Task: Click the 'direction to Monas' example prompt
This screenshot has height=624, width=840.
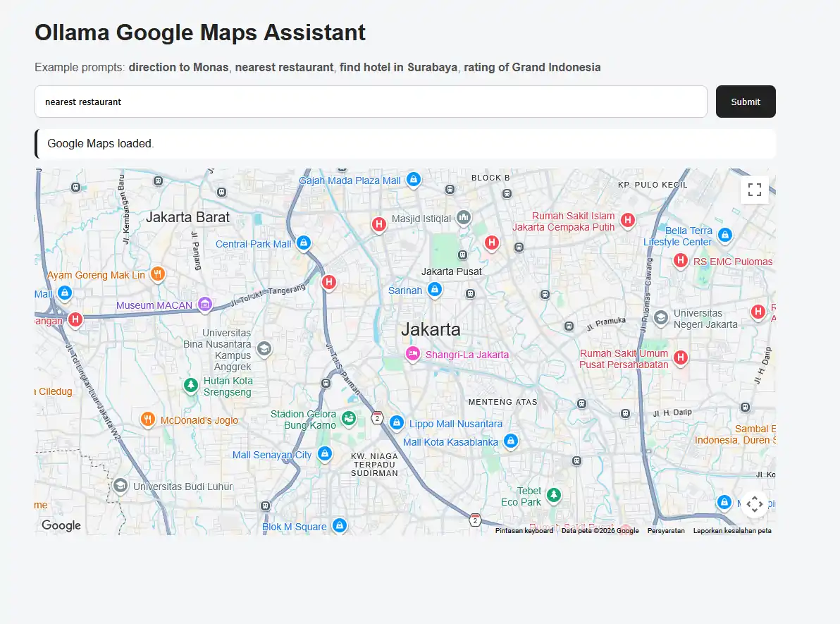Action: click(178, 67)
